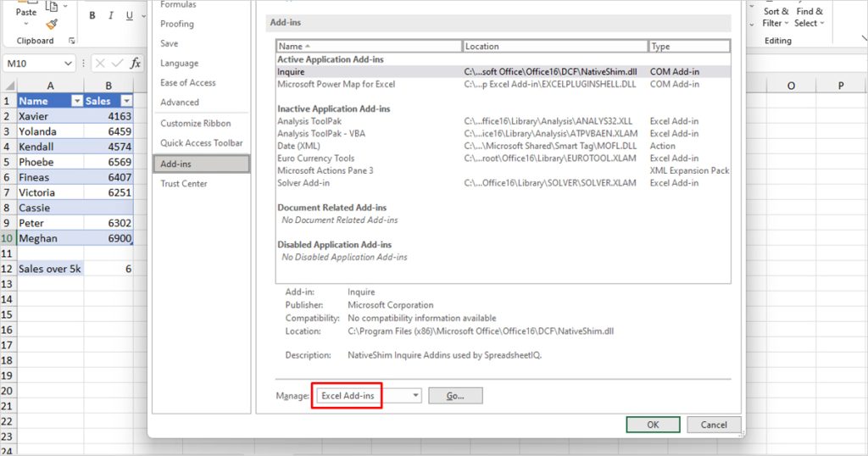Select the Date (XML) add-in

pos(504,146)
